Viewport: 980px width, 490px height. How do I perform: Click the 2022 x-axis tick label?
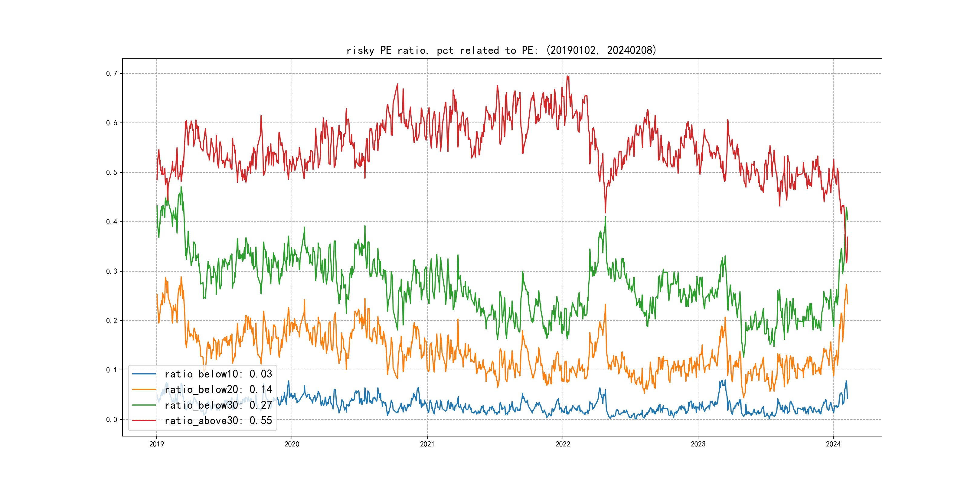coord(563,444)
